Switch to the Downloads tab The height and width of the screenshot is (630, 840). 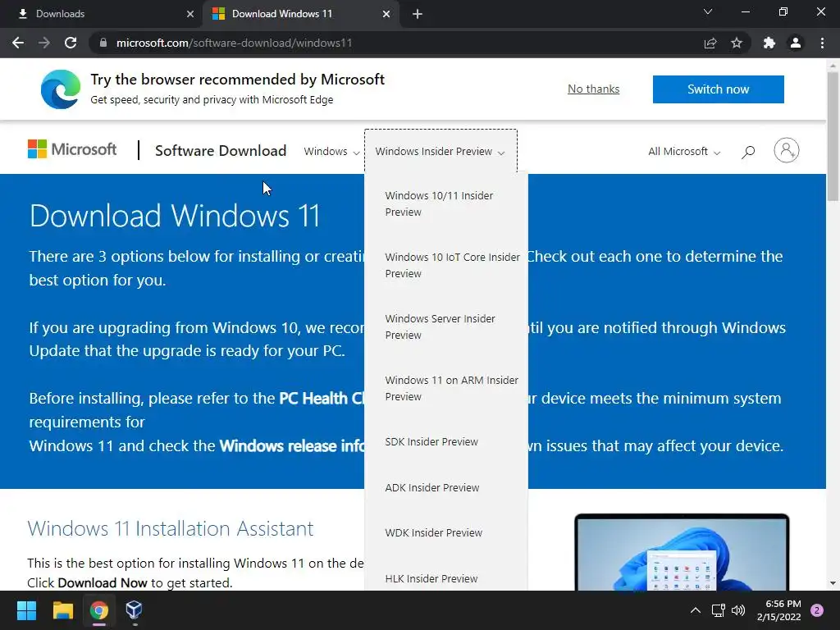click(x=102, y=14)
